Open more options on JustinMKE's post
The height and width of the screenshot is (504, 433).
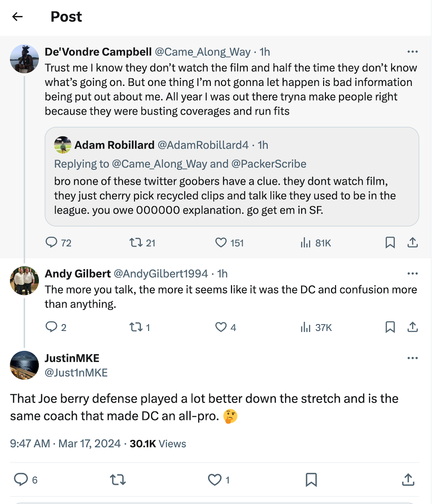click(412, 358)
